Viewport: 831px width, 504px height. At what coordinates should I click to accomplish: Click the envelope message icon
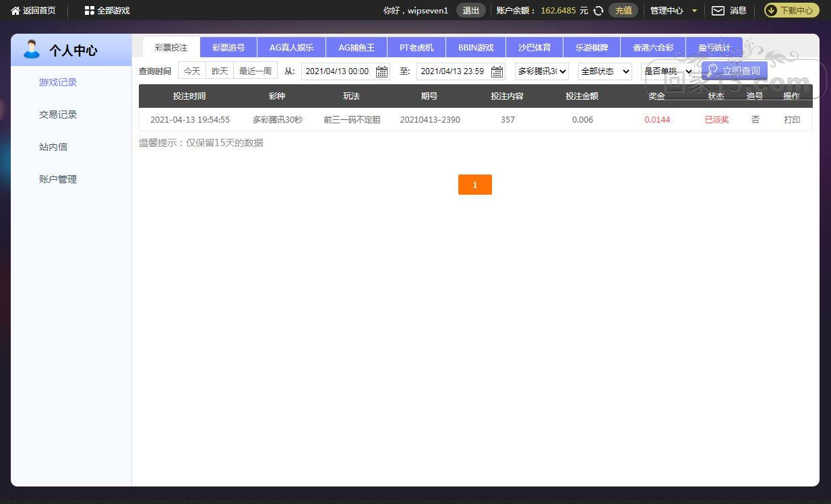point(718,11)
